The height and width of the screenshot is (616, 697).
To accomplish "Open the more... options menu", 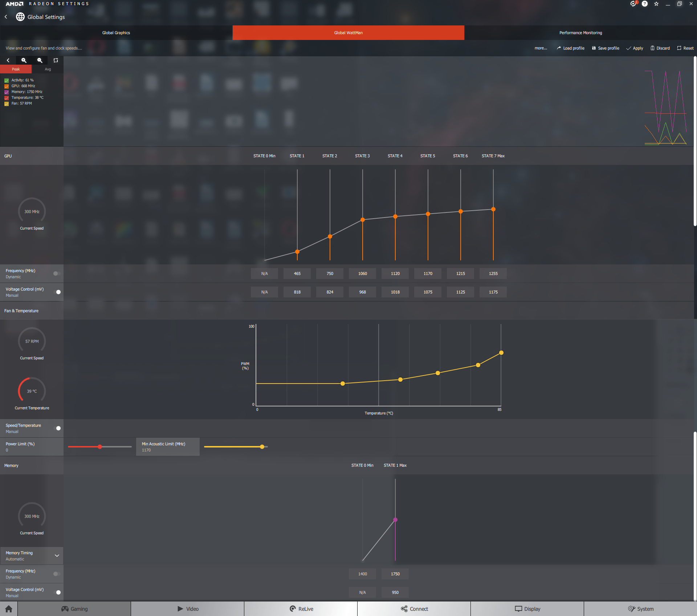I will (x=541, y=48).
